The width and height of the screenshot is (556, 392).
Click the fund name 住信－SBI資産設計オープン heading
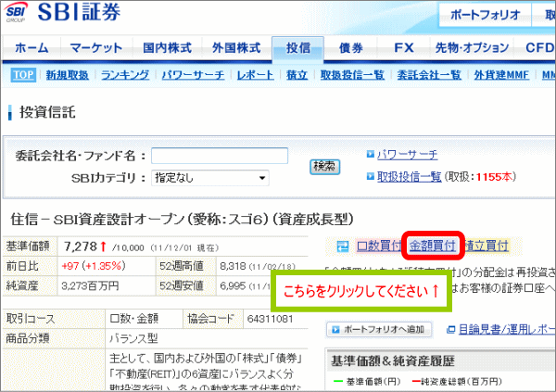pos(182,220)
